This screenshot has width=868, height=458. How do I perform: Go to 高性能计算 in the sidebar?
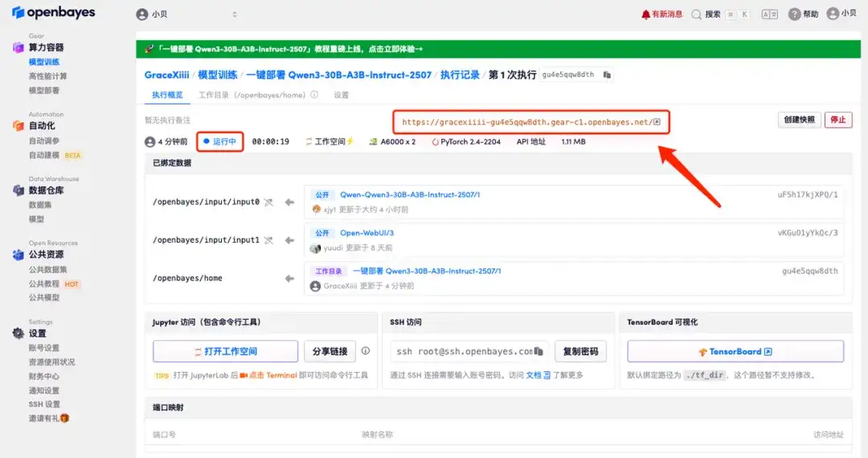point(47,76)
